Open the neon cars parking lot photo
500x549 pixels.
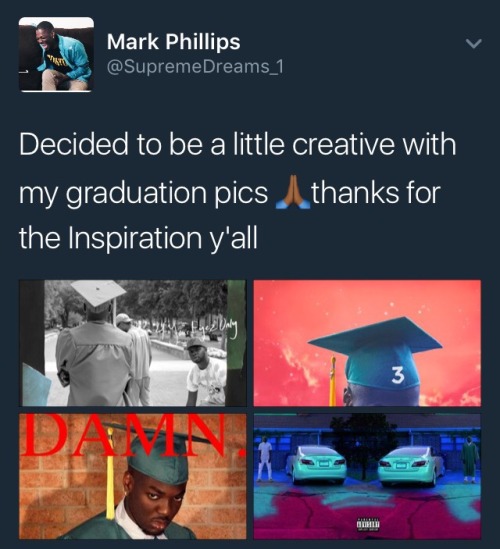tap(367, 477)
